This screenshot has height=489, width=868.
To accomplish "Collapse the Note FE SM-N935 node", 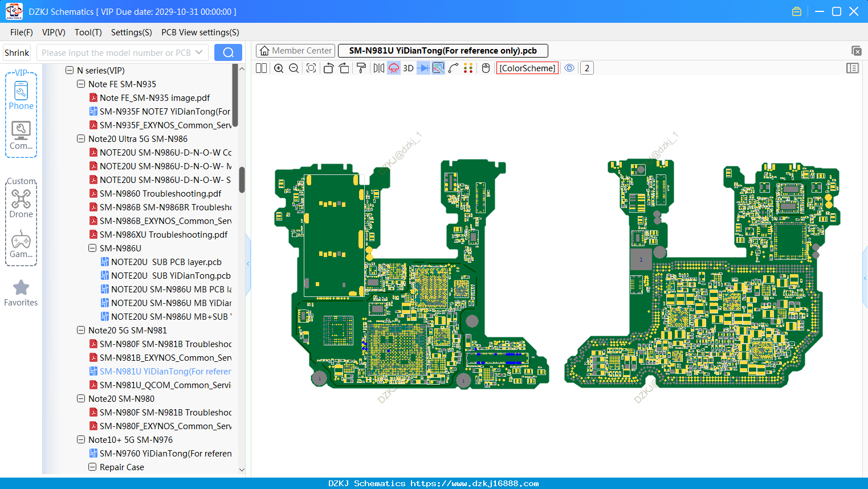I will tap(81, 84).
